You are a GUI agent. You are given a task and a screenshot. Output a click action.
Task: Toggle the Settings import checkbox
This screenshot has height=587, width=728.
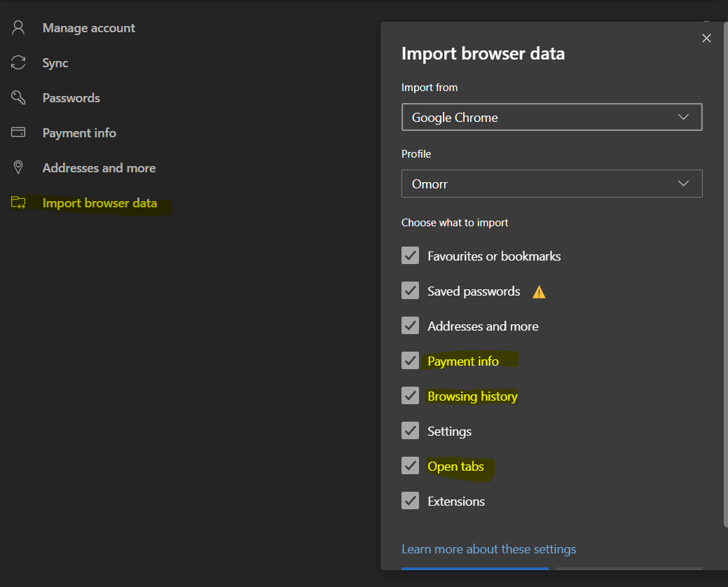(x=411, y=431)
